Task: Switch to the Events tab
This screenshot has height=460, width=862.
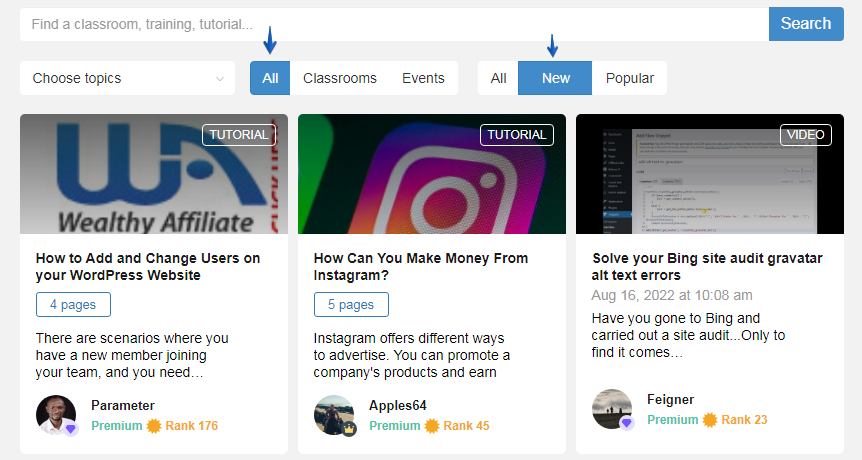Action: (x=423, y=78)
